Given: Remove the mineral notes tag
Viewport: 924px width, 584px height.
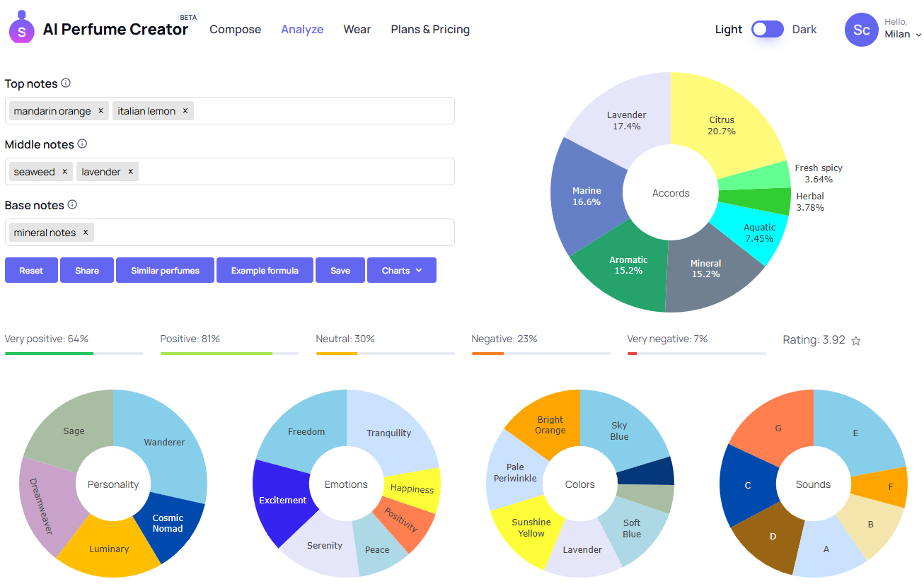Looking at the screenshot, I should [84, 232].
